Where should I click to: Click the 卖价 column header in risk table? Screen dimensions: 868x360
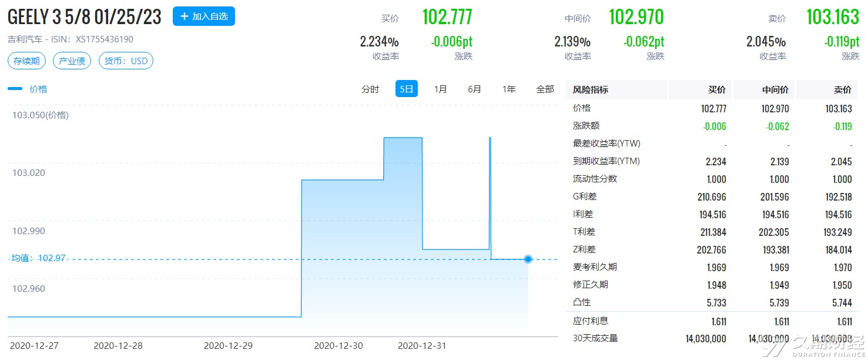click(x=843, y=90)
